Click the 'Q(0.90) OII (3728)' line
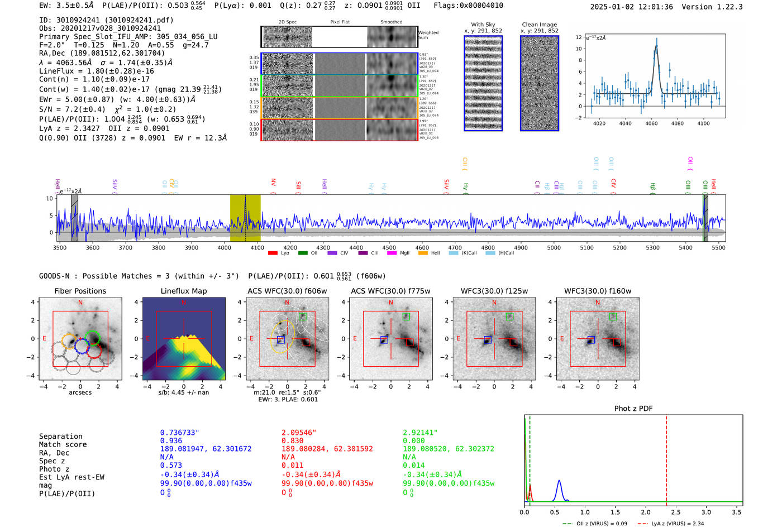The height and width of the screenshot is (532, 782). [133, 138]
